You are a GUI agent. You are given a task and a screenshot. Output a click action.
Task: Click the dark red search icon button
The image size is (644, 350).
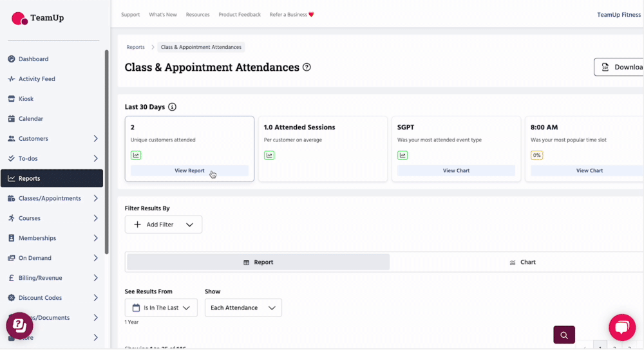(563, 335)
